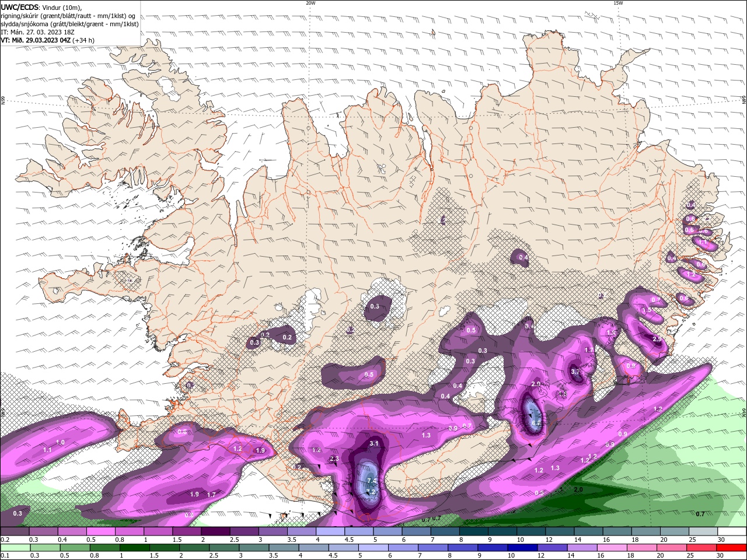Click the black '2.0' value in the green area
The width and height of the screenshot is (747, 560).
pos(578,490)
